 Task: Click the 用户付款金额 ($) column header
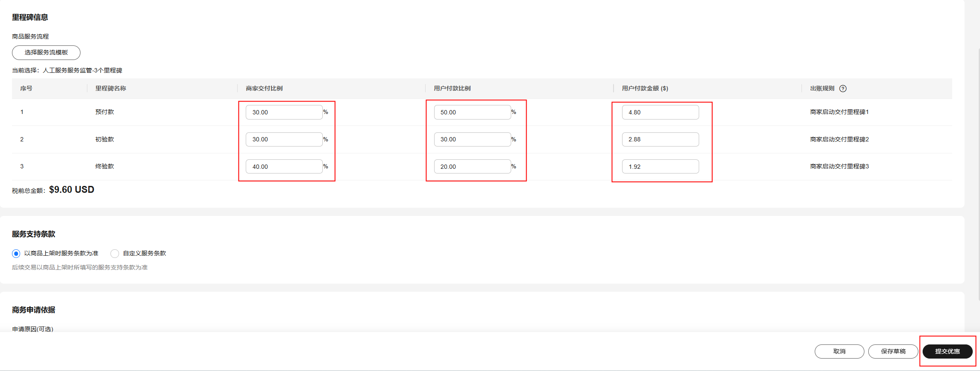[x=645, y=89]
